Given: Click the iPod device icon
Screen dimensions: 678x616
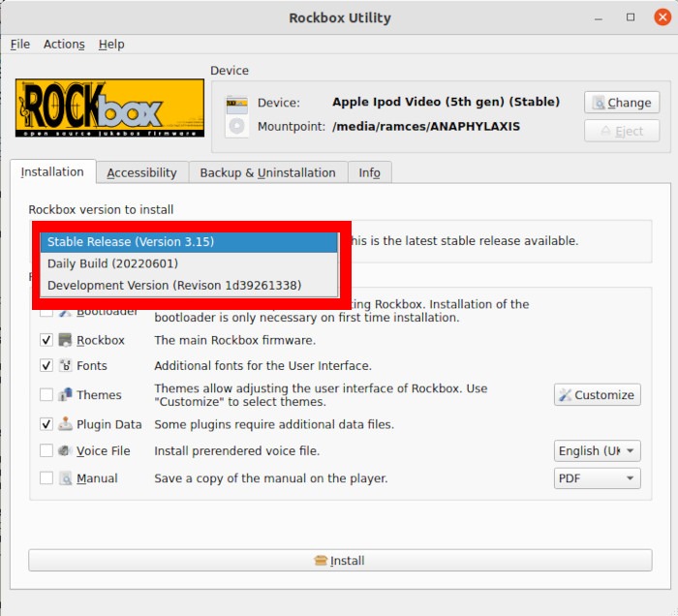Looking at the screenshot, I should [x=236, y=116].
